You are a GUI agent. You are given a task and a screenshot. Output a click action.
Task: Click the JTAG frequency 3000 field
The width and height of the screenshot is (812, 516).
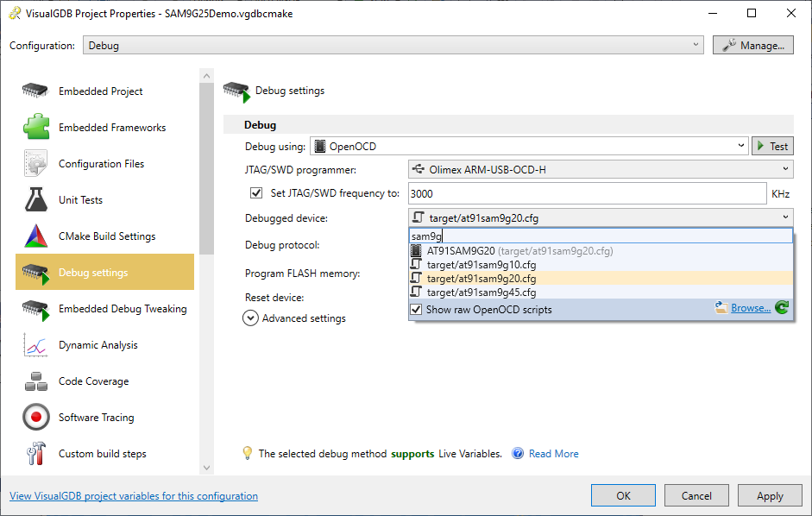[x=588, y=193]
